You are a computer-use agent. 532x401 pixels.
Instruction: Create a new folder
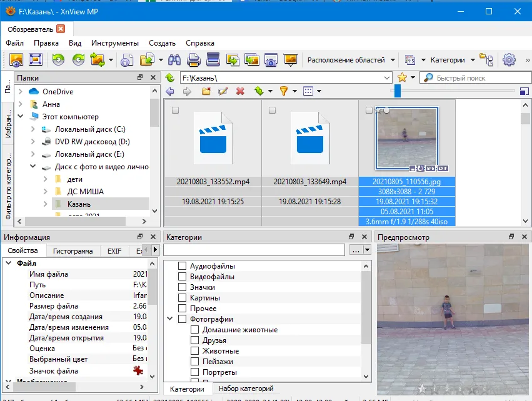coord(206,91)
